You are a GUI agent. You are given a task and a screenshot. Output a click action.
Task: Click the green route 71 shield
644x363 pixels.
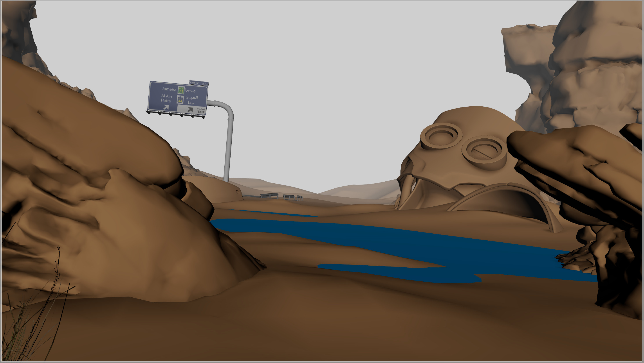181,90
